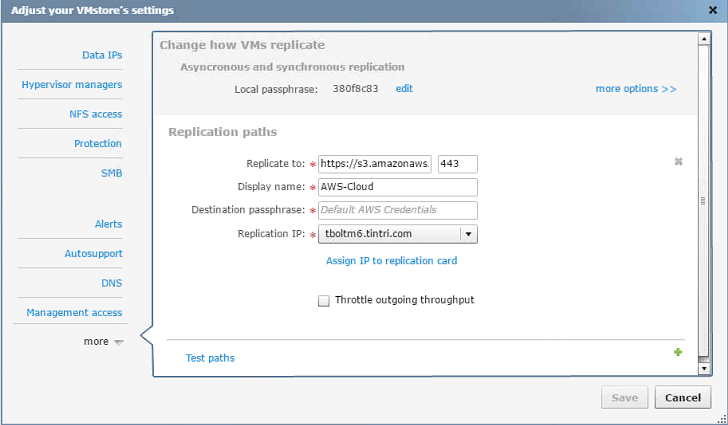Expand the more settings menu
The height and width of the screenshot is (425, 728).
click(104, 342)
